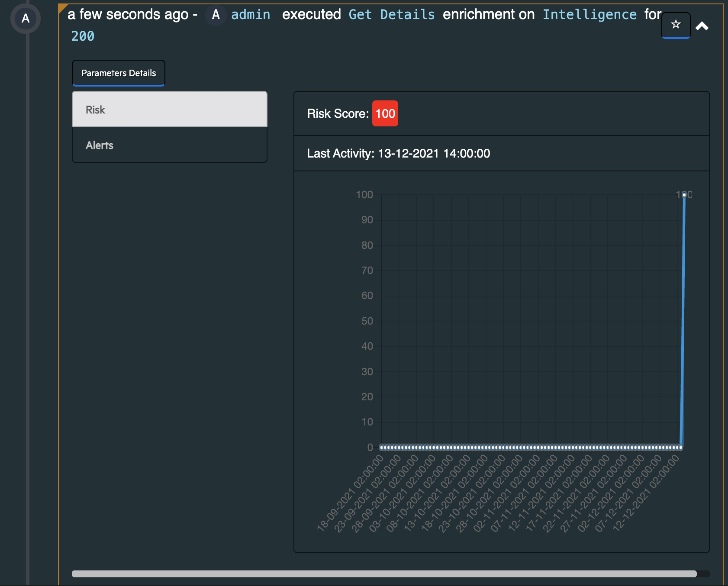Click the timeline avatar circle on the left rail
The height and width of the screenshot is (586, 728).
[26, 19]
